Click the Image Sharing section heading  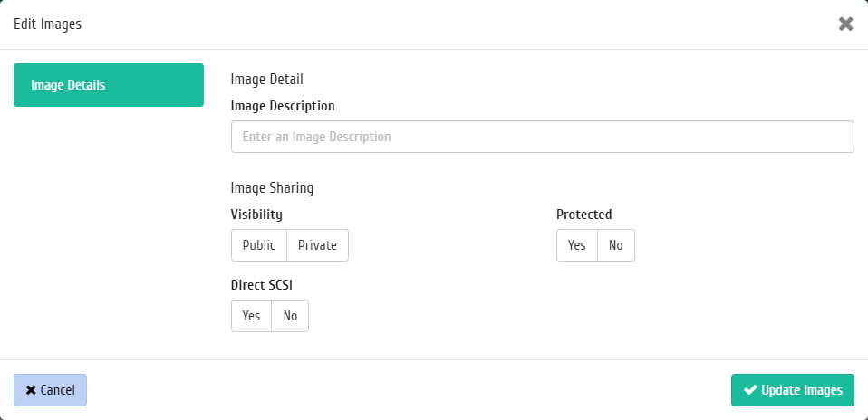(272, 188)
